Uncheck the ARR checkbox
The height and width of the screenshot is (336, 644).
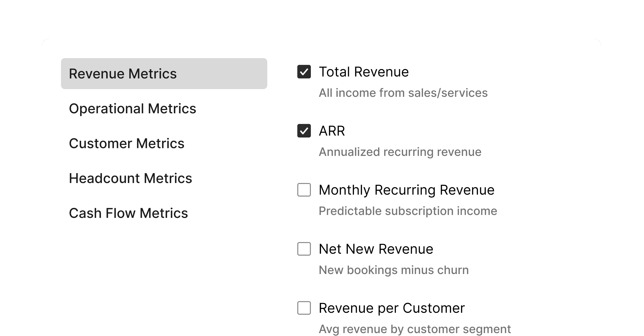(x=304, y=131)
